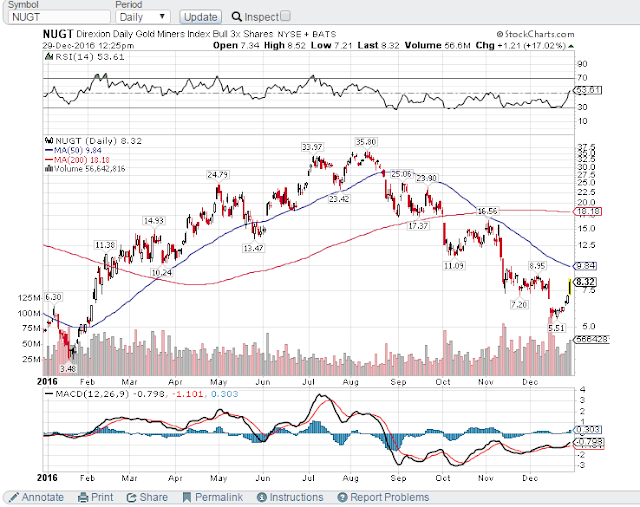Open the Permalink link
This screenshot has width=640, height=507.
click(219, 497)
